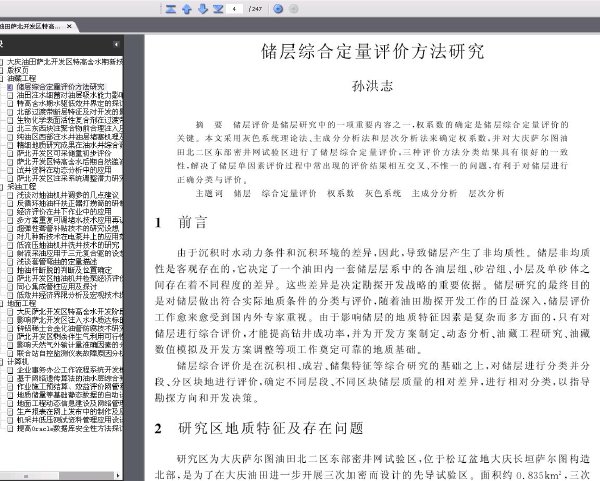Image resolution: width=600 pixels, height=481 pixels.
Task: Click the page icon beside 储层综合定量评价方法研究
Action: pos(10,87)
